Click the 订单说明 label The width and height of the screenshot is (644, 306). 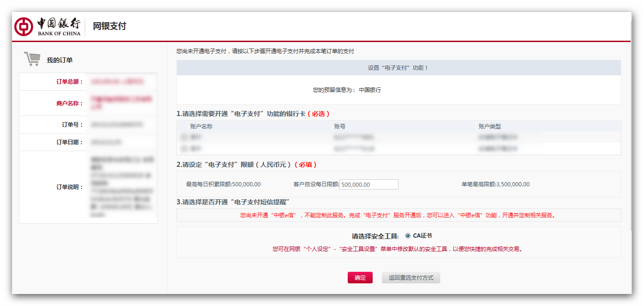(x=69, y=187)
